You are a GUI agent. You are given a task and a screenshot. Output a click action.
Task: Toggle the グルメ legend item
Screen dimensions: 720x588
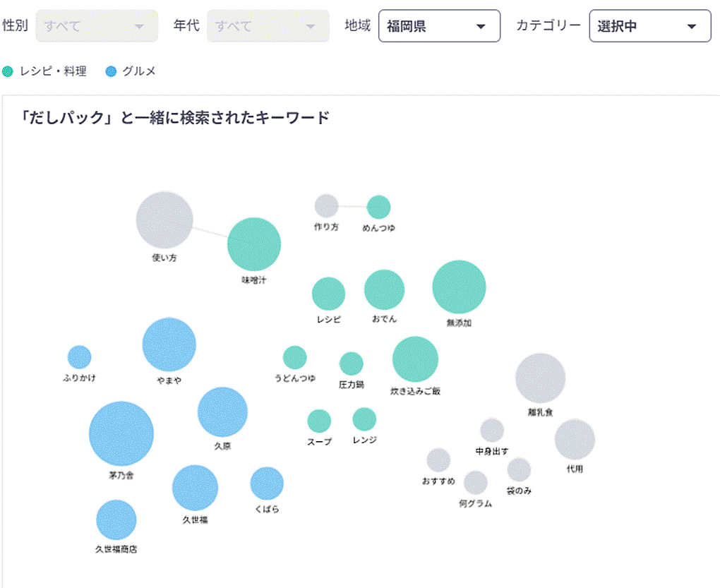click(139, 71)
